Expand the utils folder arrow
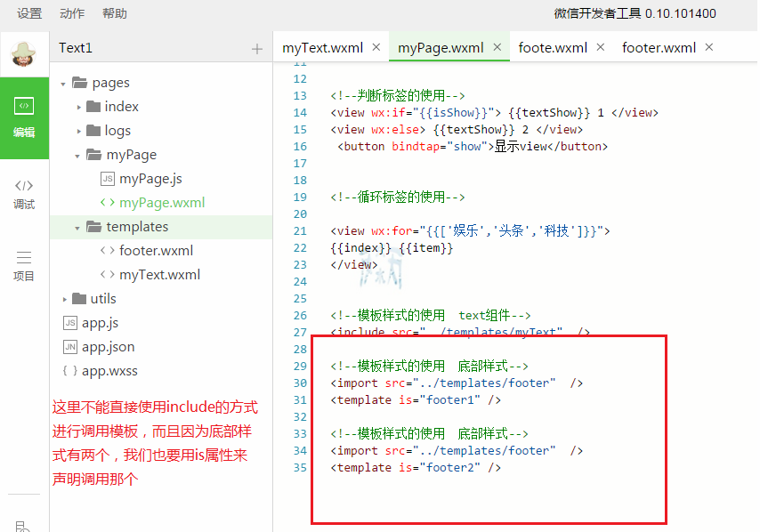This screenshot has height=532, width=760. 64,300
